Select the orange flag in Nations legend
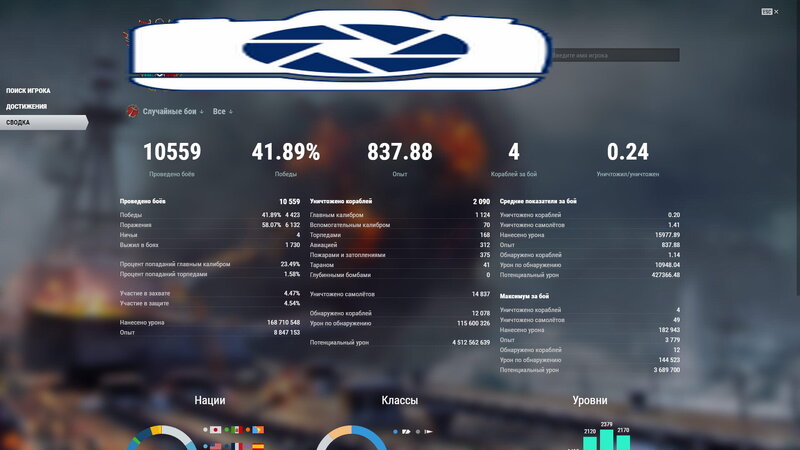Viewport: 800px width, 450px height. [258, 430]
